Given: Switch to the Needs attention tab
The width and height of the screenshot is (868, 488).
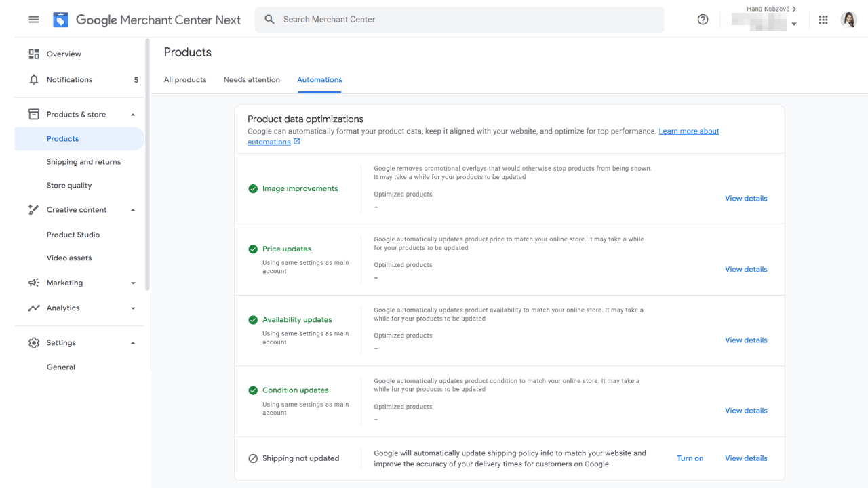Looking at the screenshot, I should 252,80.
